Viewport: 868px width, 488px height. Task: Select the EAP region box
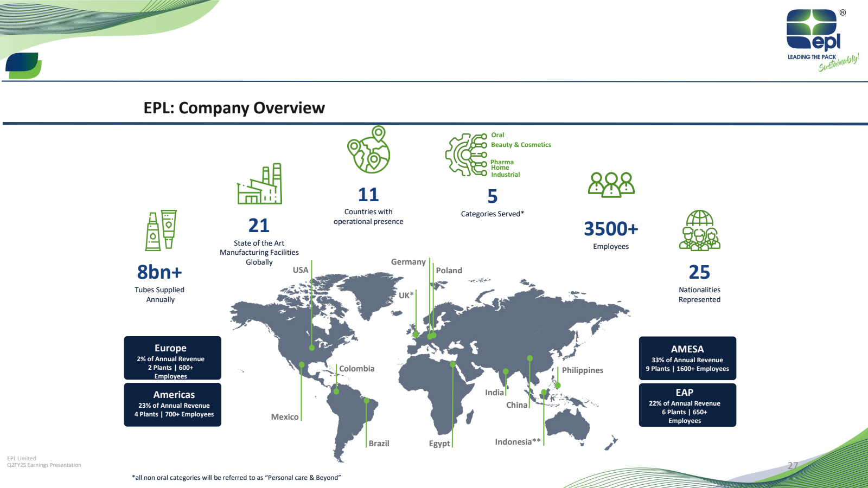click(x=687, y=405)
